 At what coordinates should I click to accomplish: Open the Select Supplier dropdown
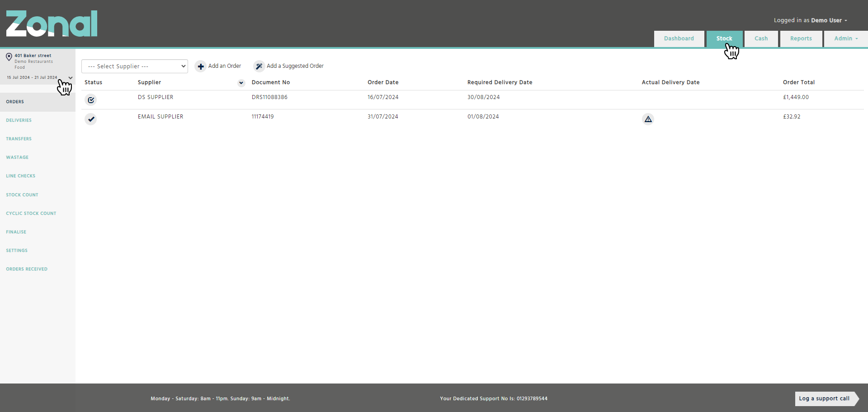point(135,66)
